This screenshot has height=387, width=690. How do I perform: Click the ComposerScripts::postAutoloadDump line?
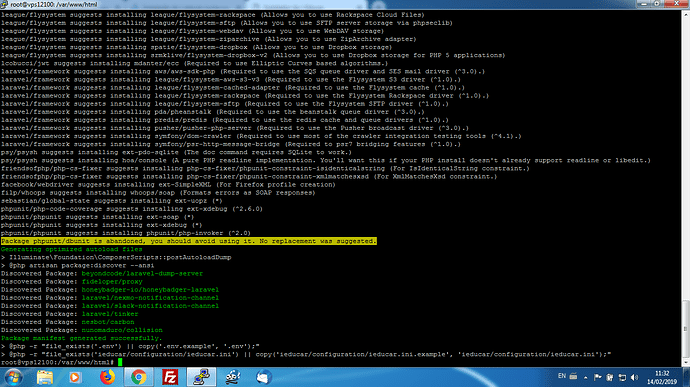[116, 257]
